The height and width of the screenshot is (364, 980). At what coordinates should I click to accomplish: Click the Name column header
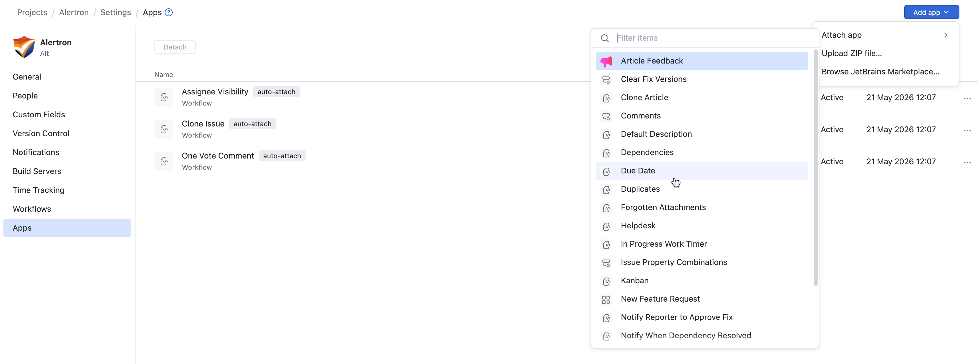tap(164, 75)
